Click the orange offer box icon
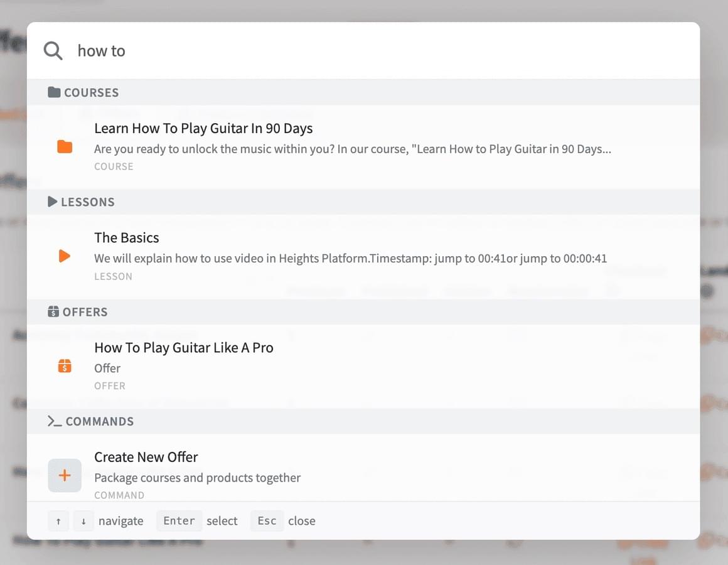 coord(65,366)
